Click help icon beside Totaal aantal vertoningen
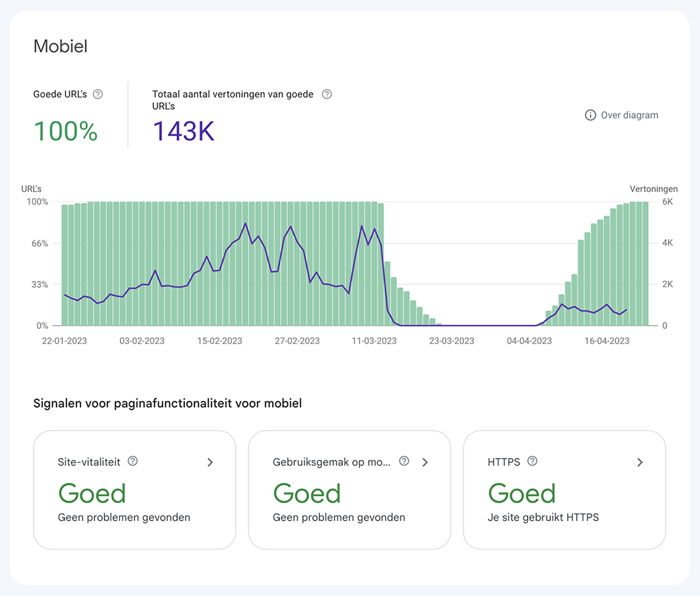The image size is (700, 596). coord(327,95)
